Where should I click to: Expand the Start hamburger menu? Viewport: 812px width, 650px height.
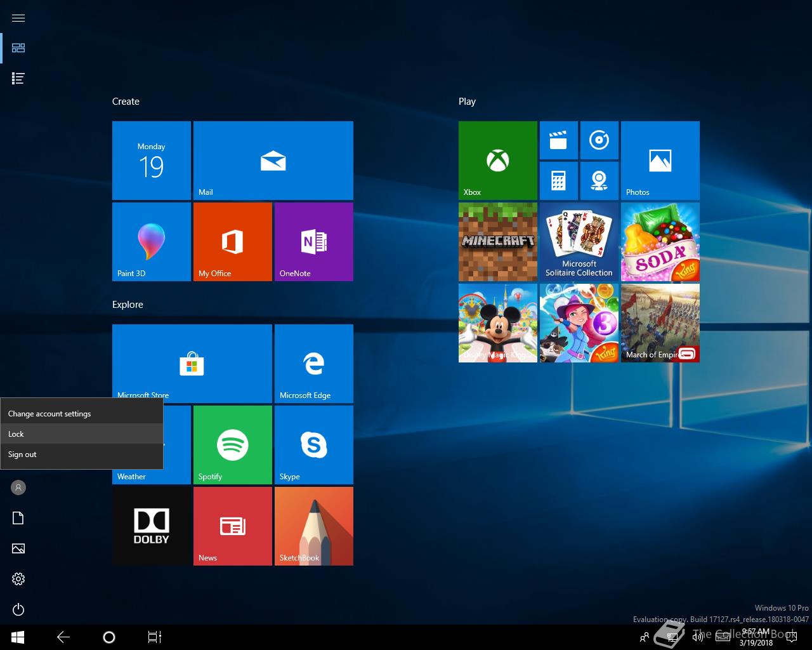pyautogui.click(x=18, y=18)
